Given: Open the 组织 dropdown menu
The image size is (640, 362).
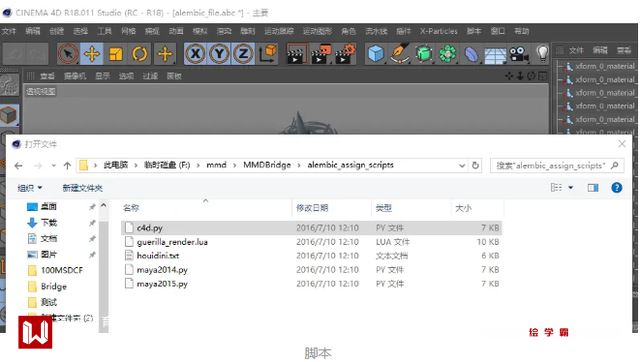Looking at the screenshot, I should coord(30,188).
